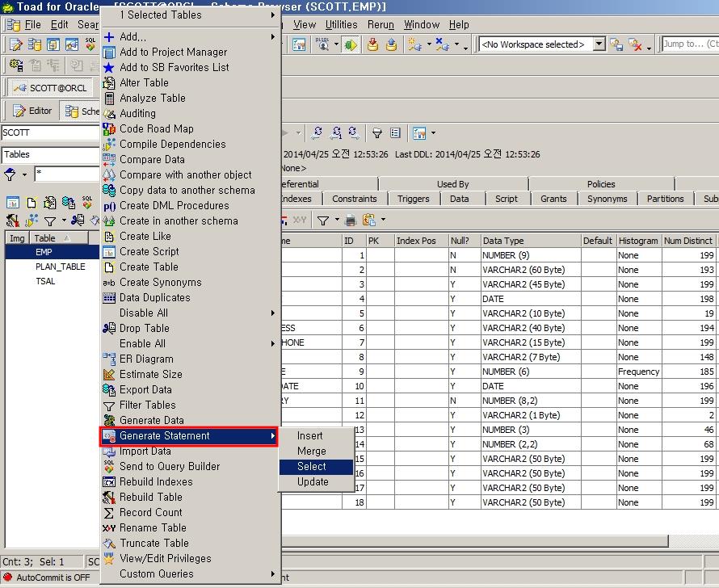Choose Select from Generate Statement submenu
This screenshot has height=588, width=719.
coord(312,466)
